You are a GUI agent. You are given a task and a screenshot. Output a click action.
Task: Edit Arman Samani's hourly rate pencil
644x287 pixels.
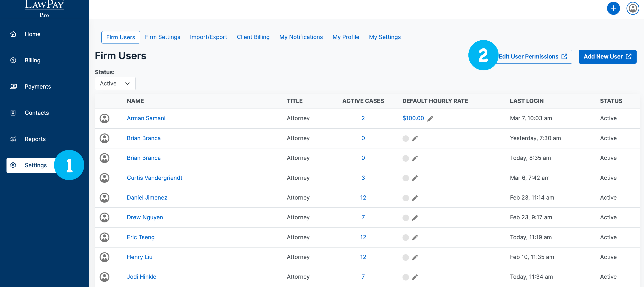point(430,119)
